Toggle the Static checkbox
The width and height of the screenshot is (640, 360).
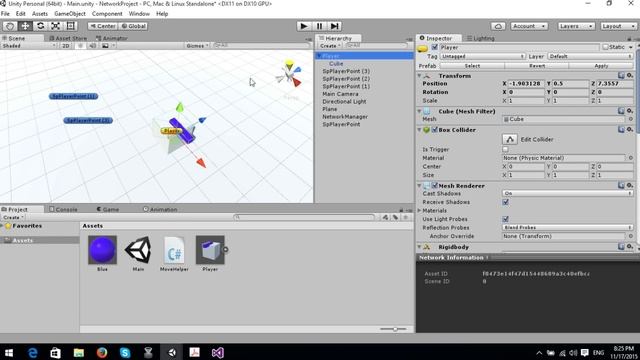coord(606,47)
